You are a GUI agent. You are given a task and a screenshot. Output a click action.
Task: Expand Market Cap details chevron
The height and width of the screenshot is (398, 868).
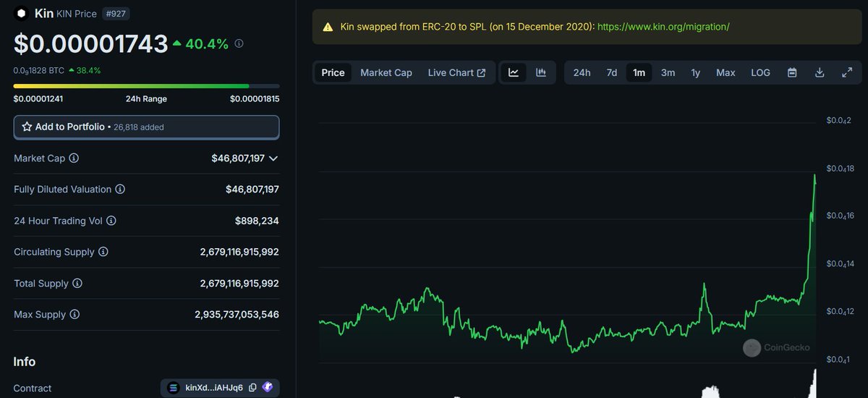(x=273, y=158)
